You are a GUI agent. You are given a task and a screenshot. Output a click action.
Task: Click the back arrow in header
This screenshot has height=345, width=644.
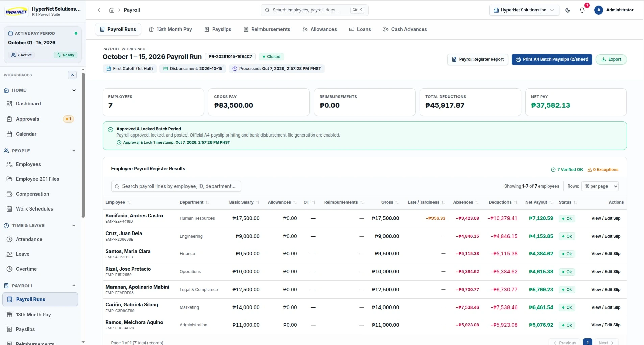[99, 10]
